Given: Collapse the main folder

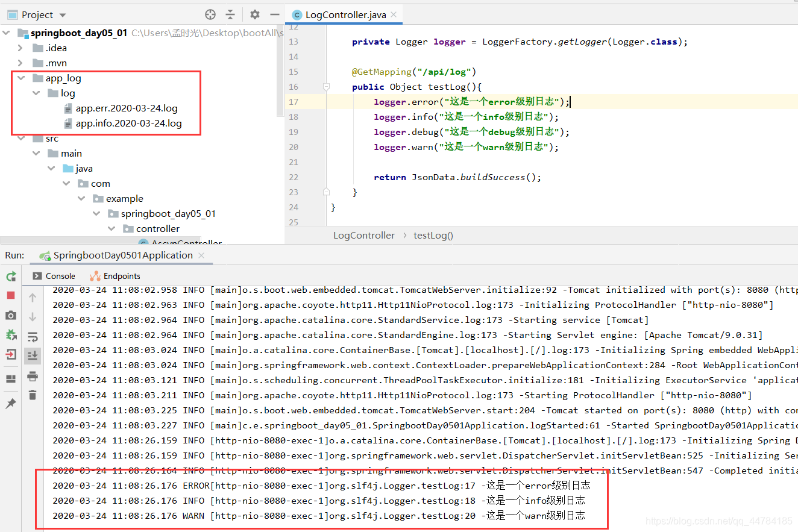Looking at the screenshot, I should click(36, 154).
